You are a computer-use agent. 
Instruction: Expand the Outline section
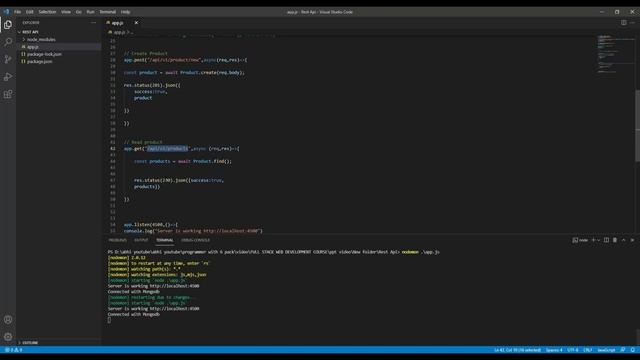pos(29,342)
